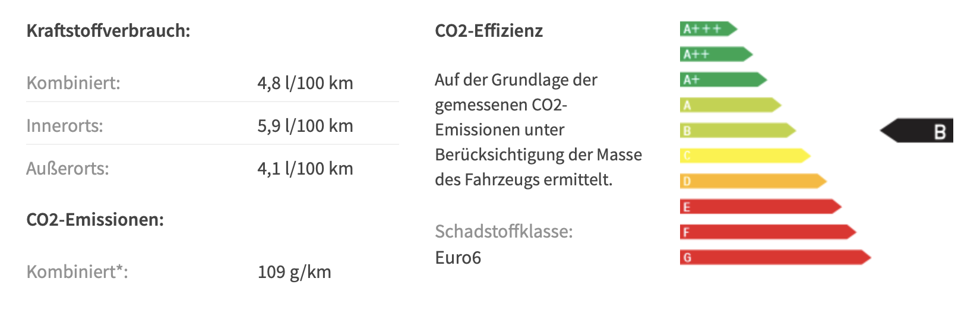The width and height of the screenshot is (980, 316).
Task: Click the A++ green efficiency arrow
Action: pos(716,54)
